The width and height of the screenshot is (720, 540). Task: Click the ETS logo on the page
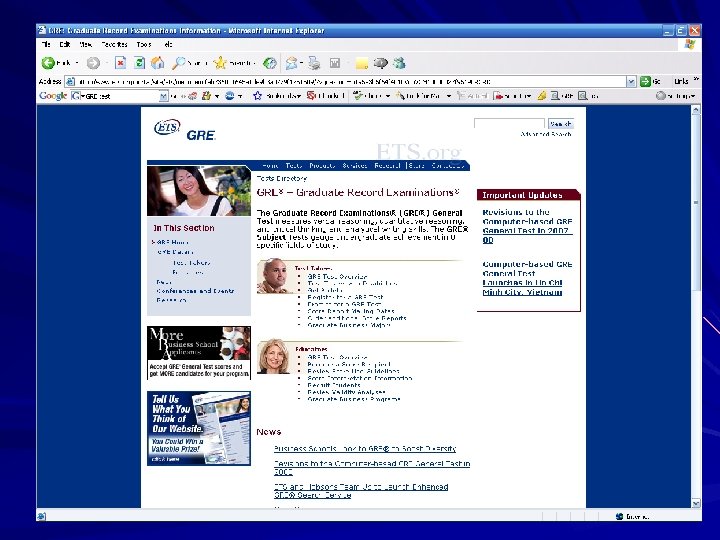(x=167, y=127)
